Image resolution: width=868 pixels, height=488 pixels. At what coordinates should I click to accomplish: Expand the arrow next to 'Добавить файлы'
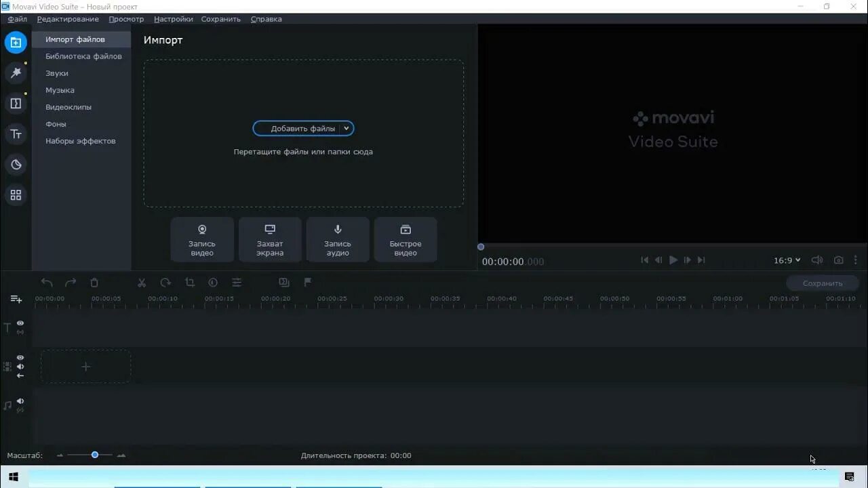[347, 128]
